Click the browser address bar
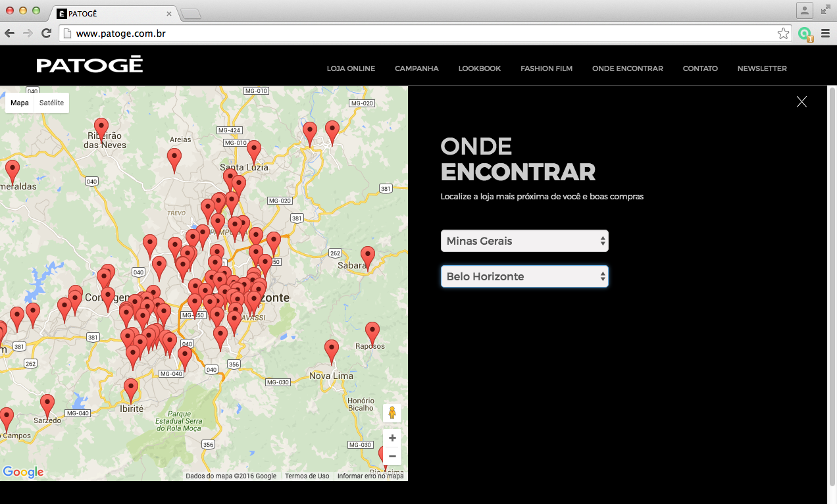 click(x=421, y=34)
